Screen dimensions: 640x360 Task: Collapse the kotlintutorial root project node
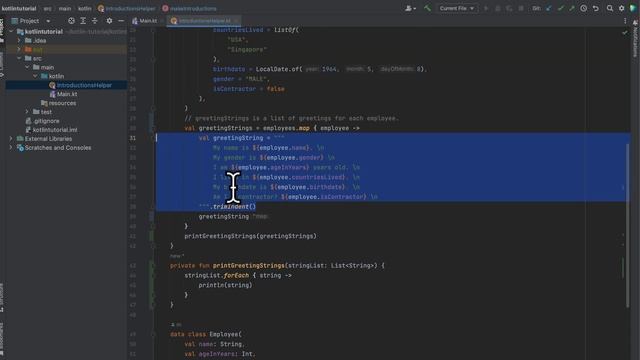11,31
